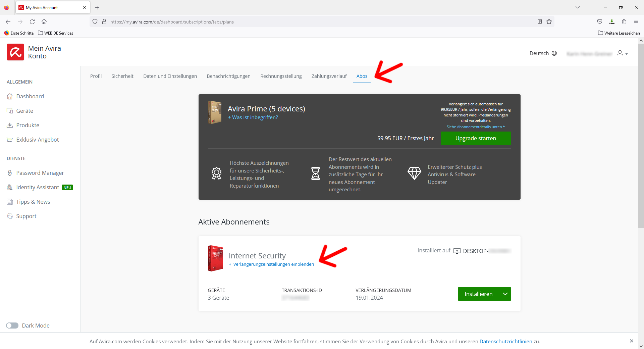The height and width of the screenshot is (349, 644).
Task: Open the Firefox hamburger menu
Action: point(636,22)
